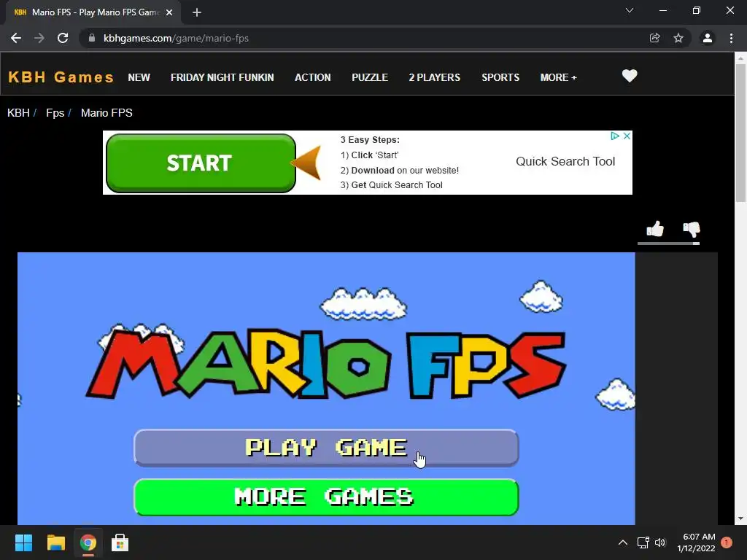The height and width of the screenshot is (560, 747).
Task: Open the Chrome profile icon
Action: (x=708, y=38)
